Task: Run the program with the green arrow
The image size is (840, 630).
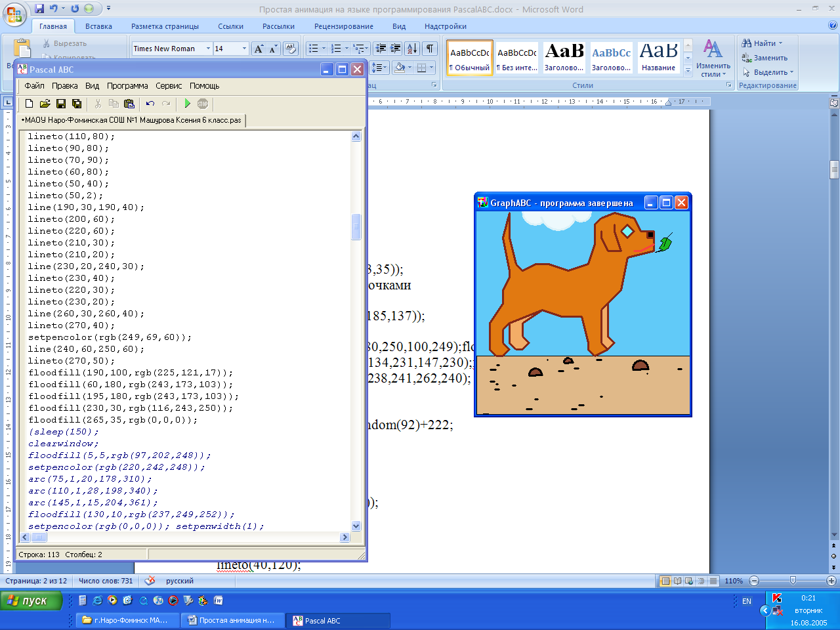Action: [187, 104]
